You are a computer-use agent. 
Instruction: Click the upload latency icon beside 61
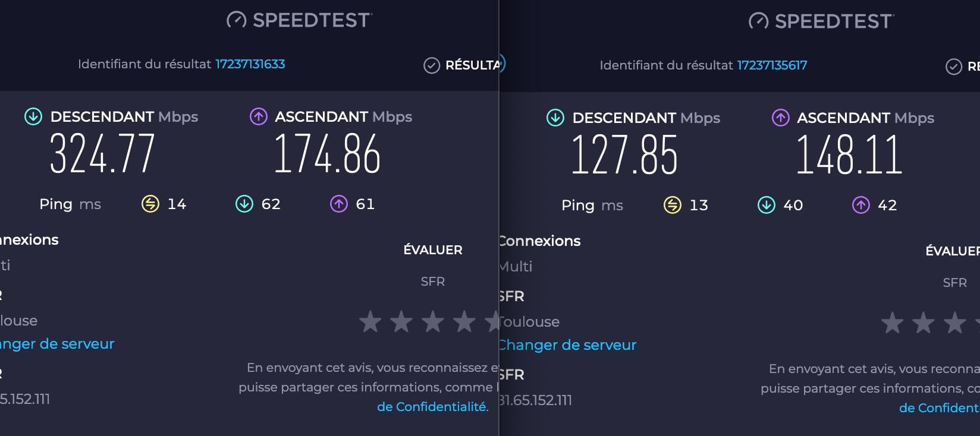(x=339, y=204)
